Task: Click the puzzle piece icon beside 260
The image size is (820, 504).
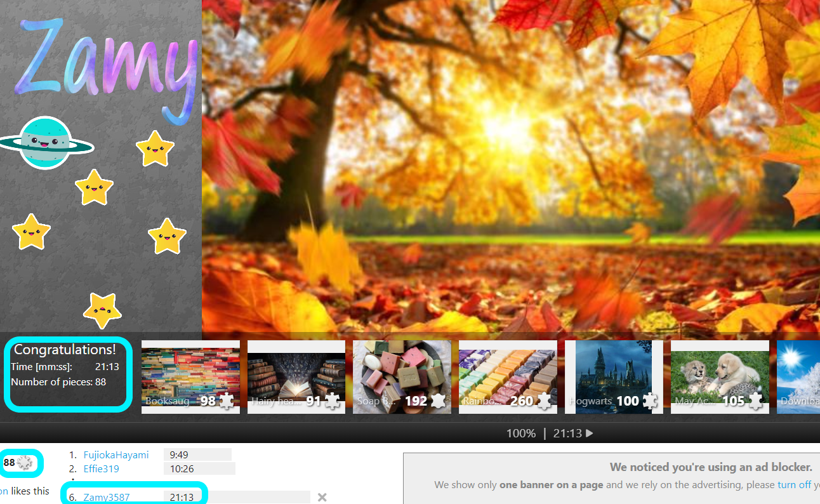Action: [x=544, y=401]
